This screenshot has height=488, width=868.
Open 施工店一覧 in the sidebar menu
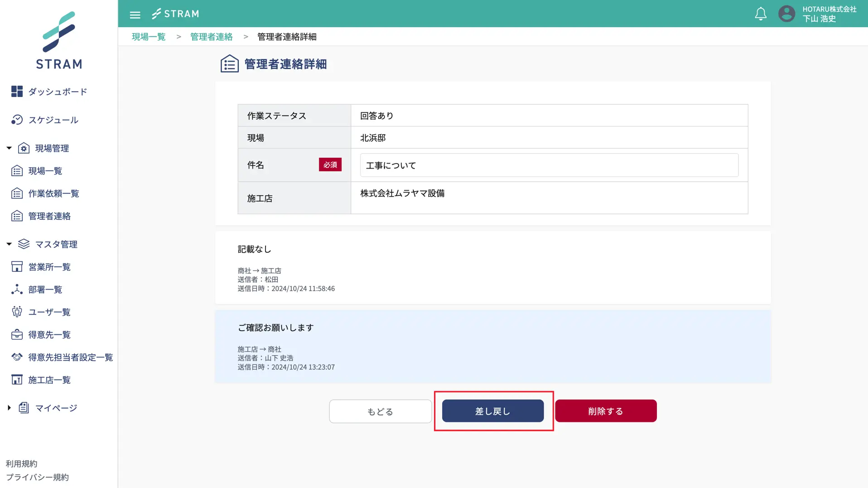click(x=49, y=380)
